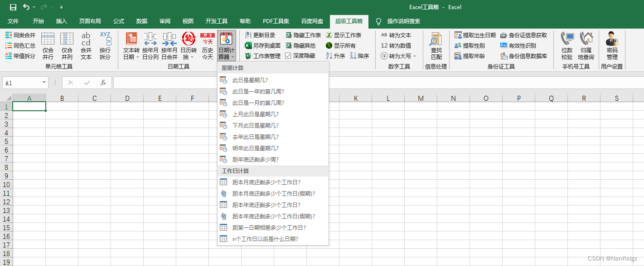Select the 同类合并 cell tool
The height and width of the screenshot is (266, 644).
point(20,34)
